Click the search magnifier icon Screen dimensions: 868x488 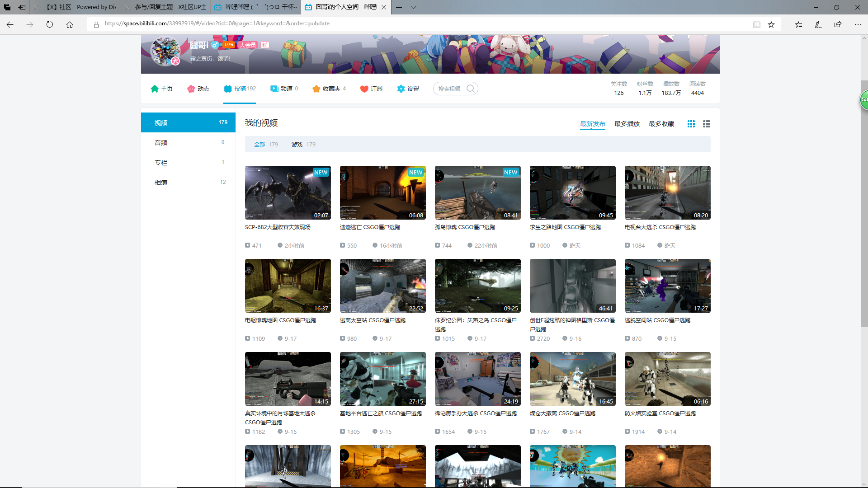471,89
